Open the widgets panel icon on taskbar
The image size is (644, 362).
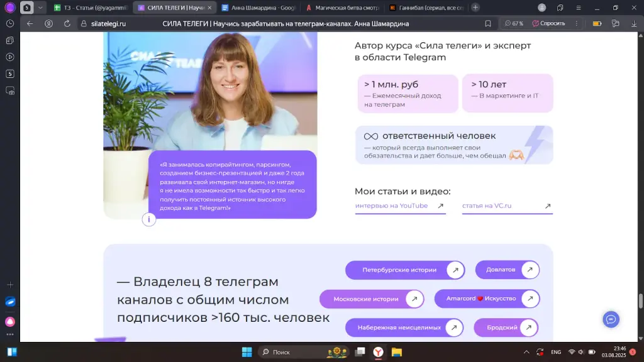12,352
